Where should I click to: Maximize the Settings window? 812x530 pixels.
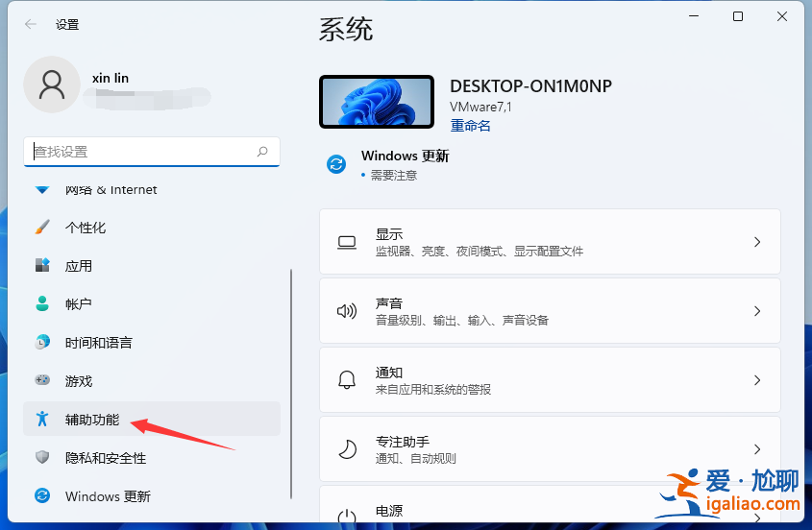pos(738,16)
